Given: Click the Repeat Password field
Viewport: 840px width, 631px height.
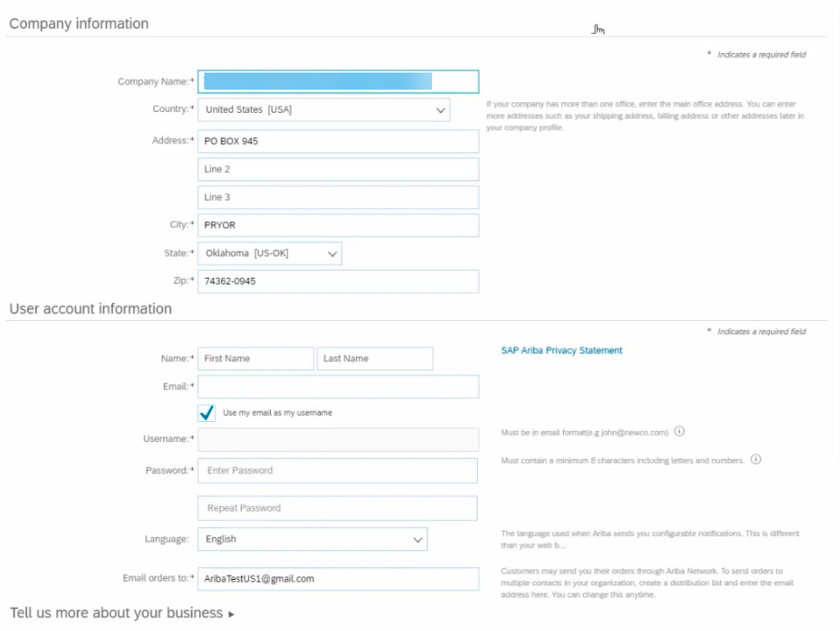Looking at the screenshot, I should click(x=336, y=507).
